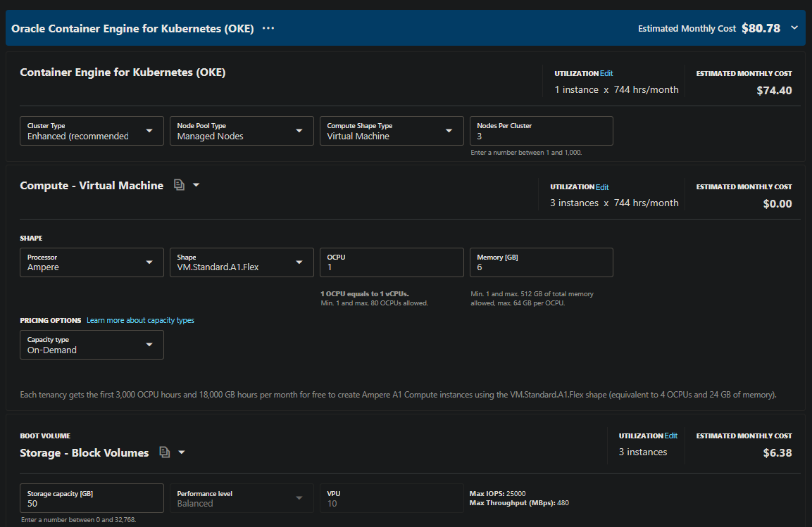
Task: Open Compute - Virtual Machine section dropdown arrow
Action: click(x=196, y=184)
